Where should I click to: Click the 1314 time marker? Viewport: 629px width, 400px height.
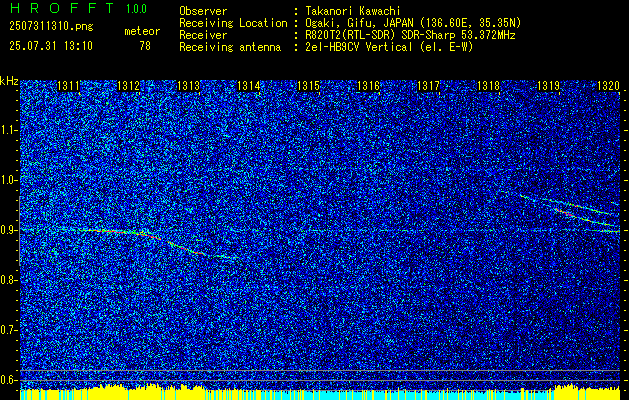(x=248, y=86)
